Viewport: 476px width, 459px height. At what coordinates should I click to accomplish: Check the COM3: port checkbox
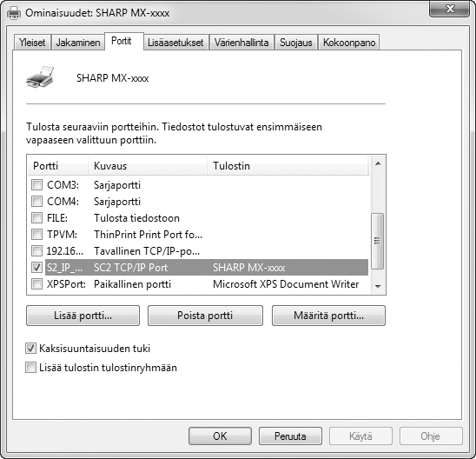37,184
